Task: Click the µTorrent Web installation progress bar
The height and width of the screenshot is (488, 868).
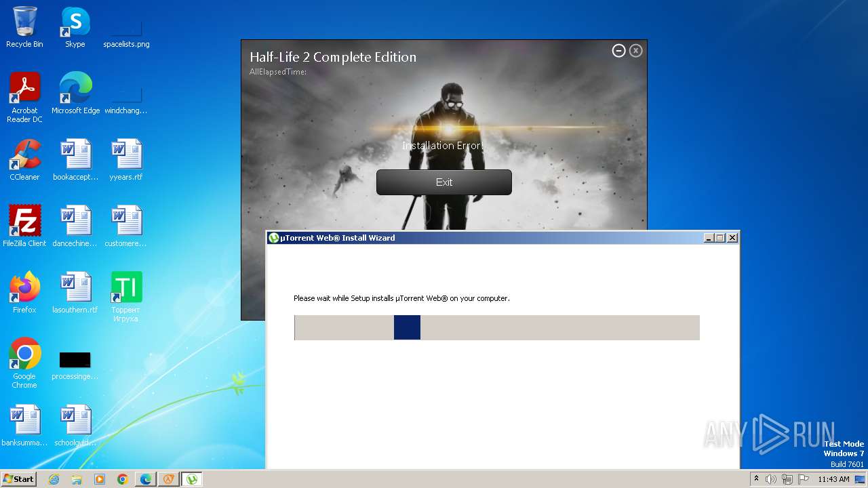Action: point(497,327)
